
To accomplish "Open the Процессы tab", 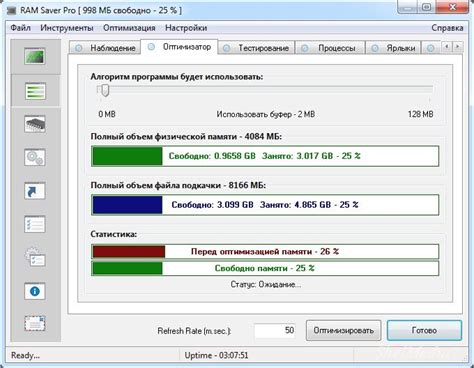I will tap(330, 48).
